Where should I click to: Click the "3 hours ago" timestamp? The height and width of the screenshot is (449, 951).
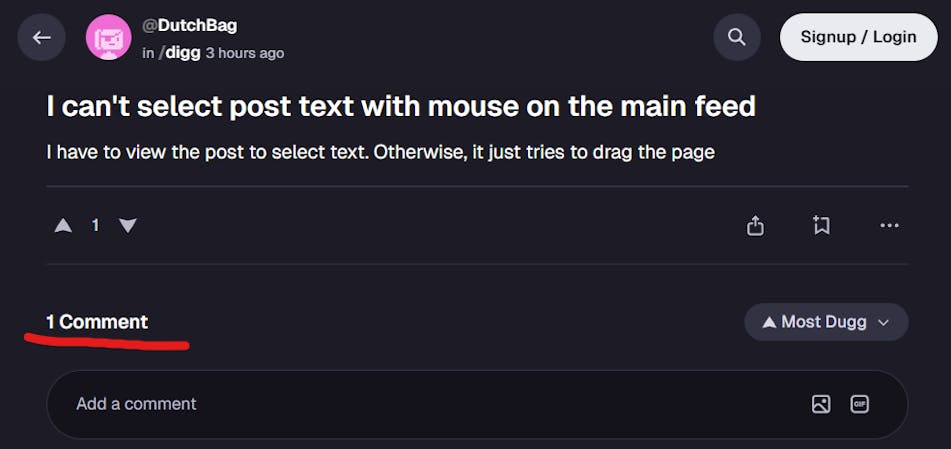tap(245, 53)
